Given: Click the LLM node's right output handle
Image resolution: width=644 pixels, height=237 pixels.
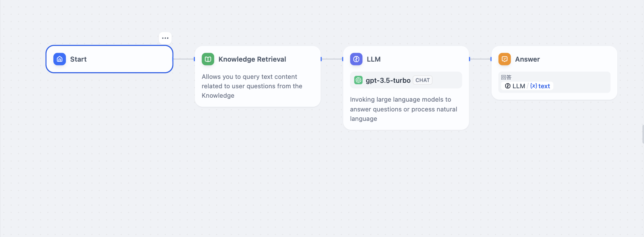Looking at the screenshot, I should coord(469,59).
